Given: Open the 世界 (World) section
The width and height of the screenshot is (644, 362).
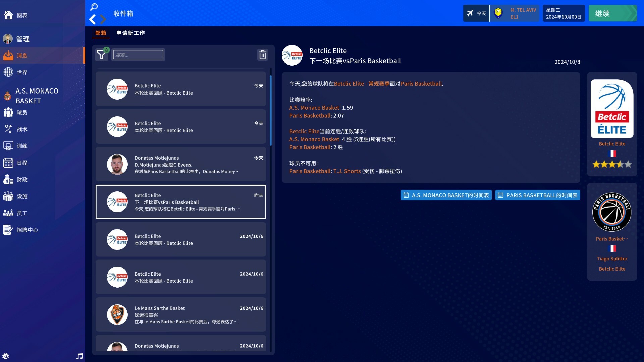Looking at the screenshot, I should click(x=22, y=72).
